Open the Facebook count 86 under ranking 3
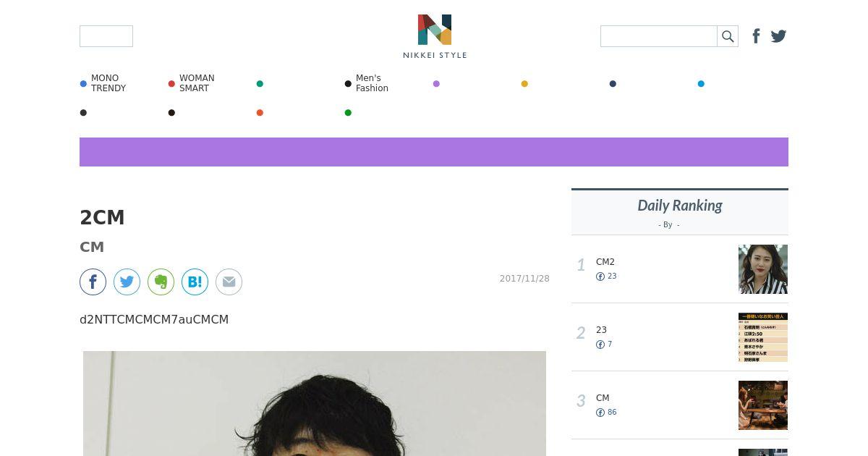This screenshot has height=456, width=868. pyautogui.click(x=606, y=413)
